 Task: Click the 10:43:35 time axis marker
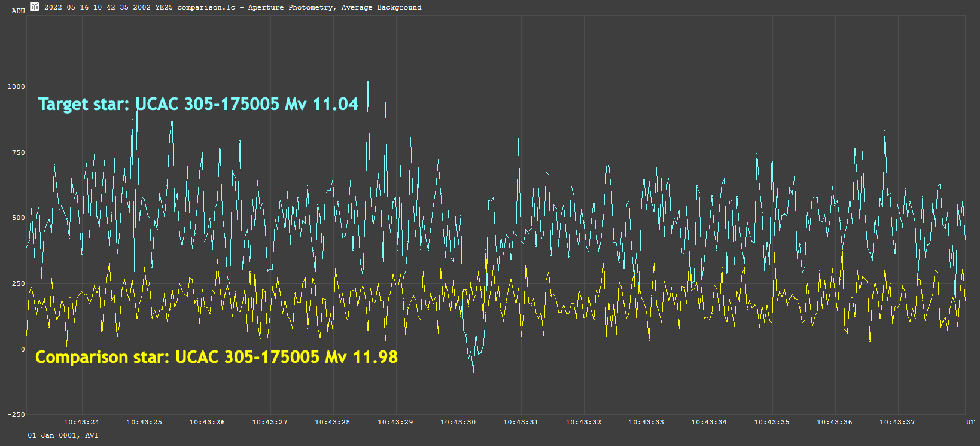pyautogui.click(x=772, y=422)
